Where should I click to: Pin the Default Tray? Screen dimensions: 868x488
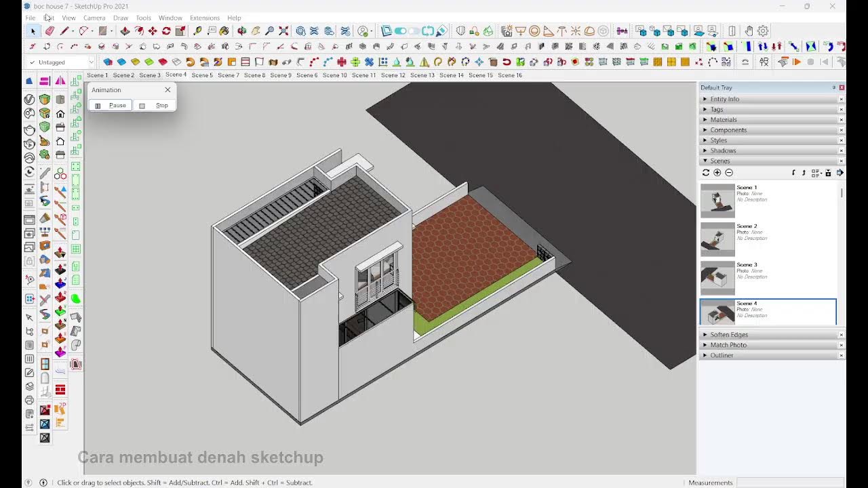click(x=834, y=87)
